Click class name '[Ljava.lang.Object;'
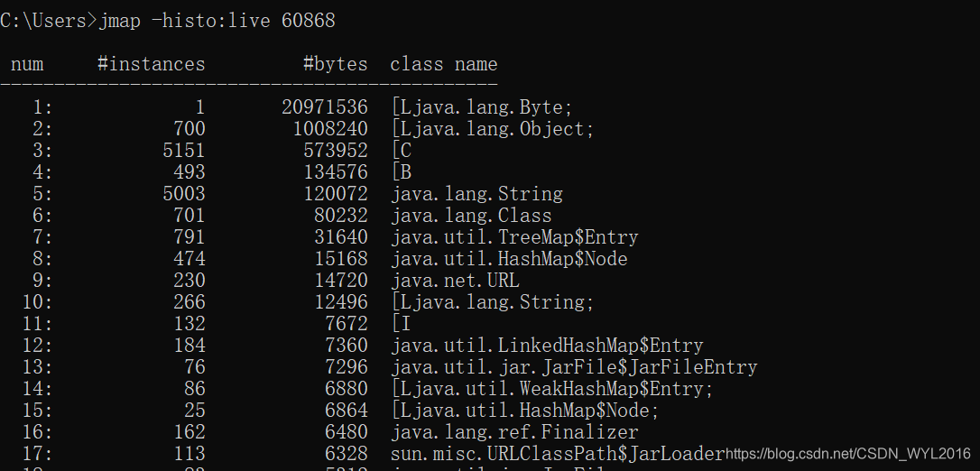Viewport: 980px width, 471px height. coord(493,129)
